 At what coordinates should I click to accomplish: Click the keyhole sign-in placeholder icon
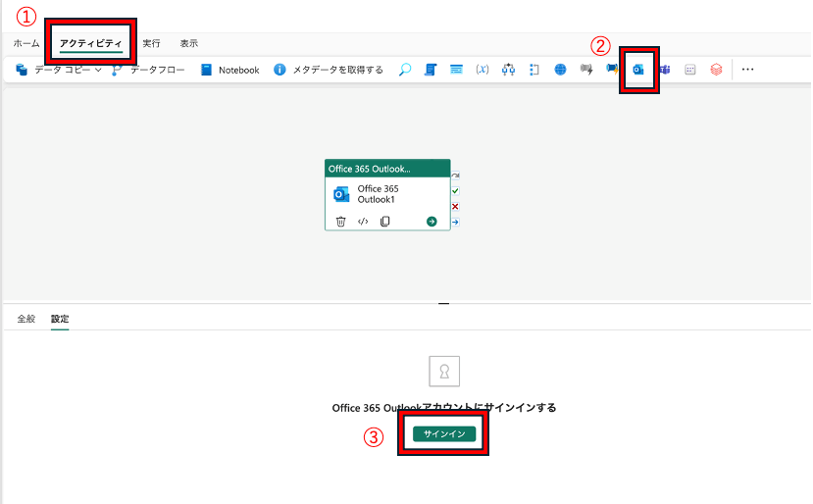444,372
